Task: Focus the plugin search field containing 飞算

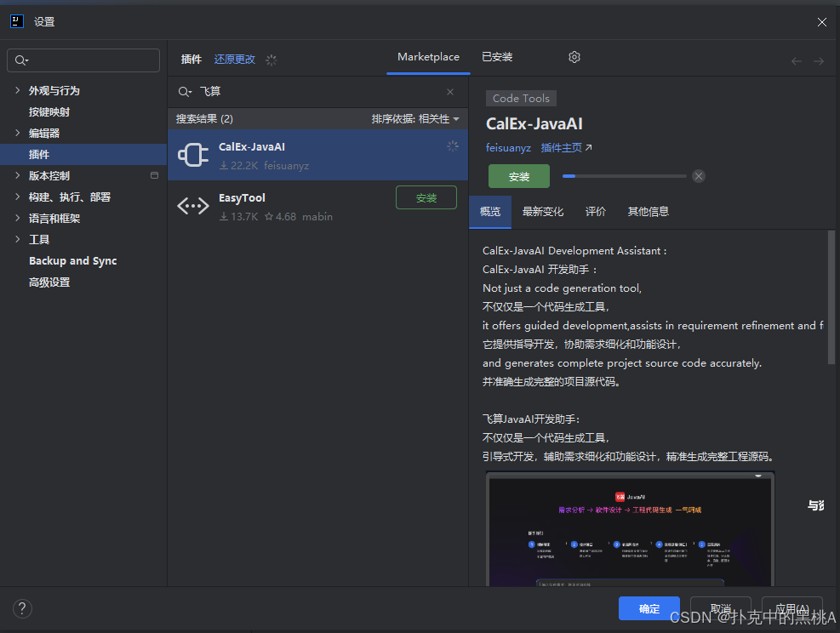Action: click(317, 92)
